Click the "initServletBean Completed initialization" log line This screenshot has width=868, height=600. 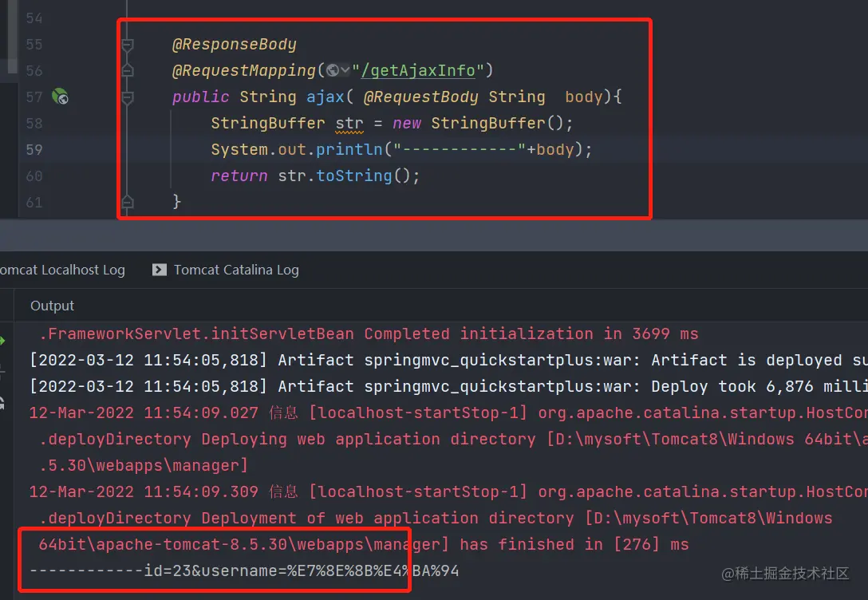pyautogui.click(x=369, y=334)
